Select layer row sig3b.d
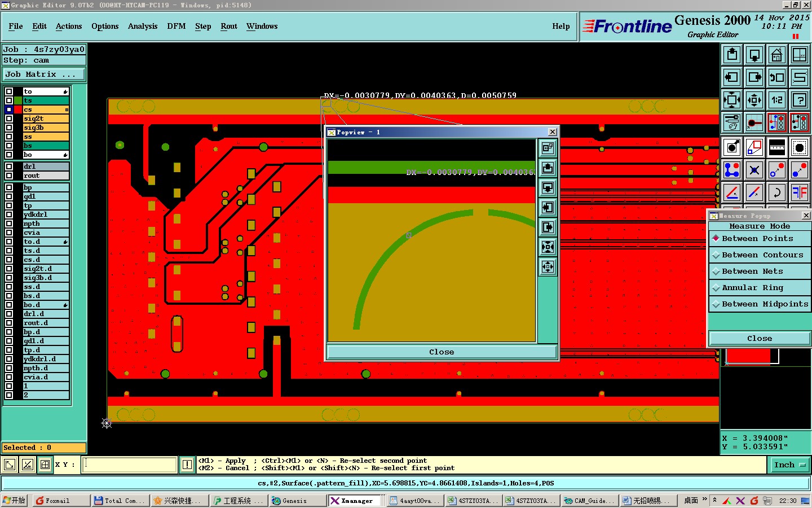This screenshot has height=508, width=812. pyautogui.click(x=46, y=278)
